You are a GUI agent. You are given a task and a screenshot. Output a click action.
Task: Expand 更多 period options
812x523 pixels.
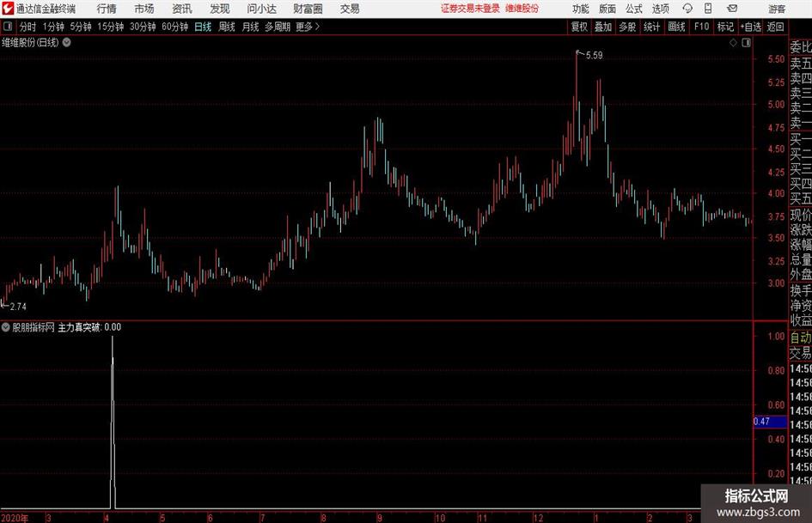click(308, 27)
